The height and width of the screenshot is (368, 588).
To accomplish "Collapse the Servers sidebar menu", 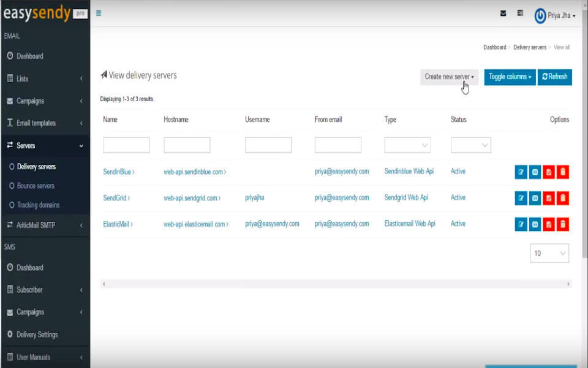I will [45, 145].
